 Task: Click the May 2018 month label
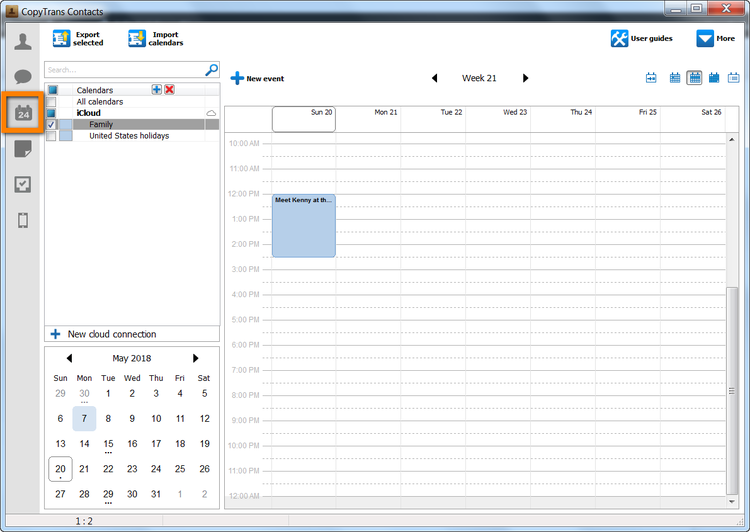(x=132, y=358)
